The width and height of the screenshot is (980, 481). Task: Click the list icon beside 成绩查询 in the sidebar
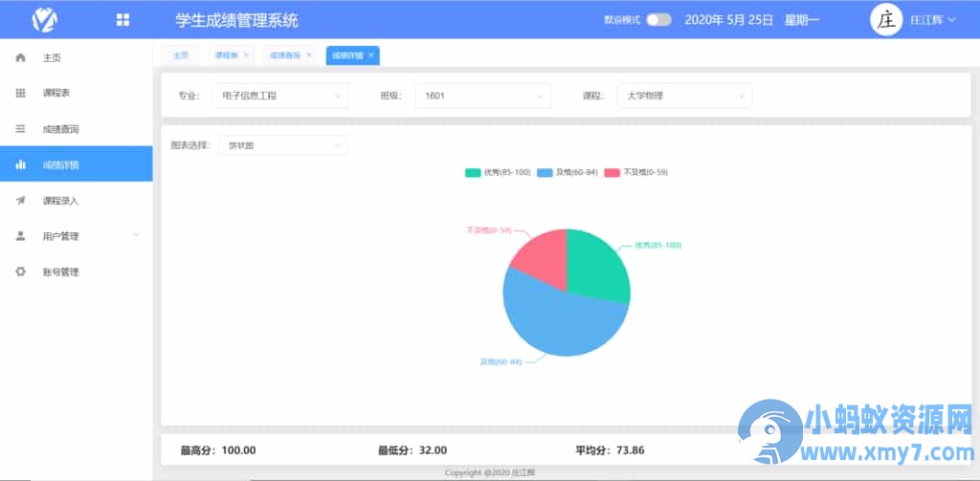(x=20, y=129)
